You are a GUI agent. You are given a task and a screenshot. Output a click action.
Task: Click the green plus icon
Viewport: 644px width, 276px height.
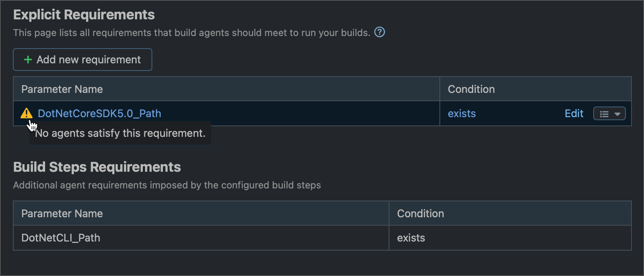click(x=27, y=59)
